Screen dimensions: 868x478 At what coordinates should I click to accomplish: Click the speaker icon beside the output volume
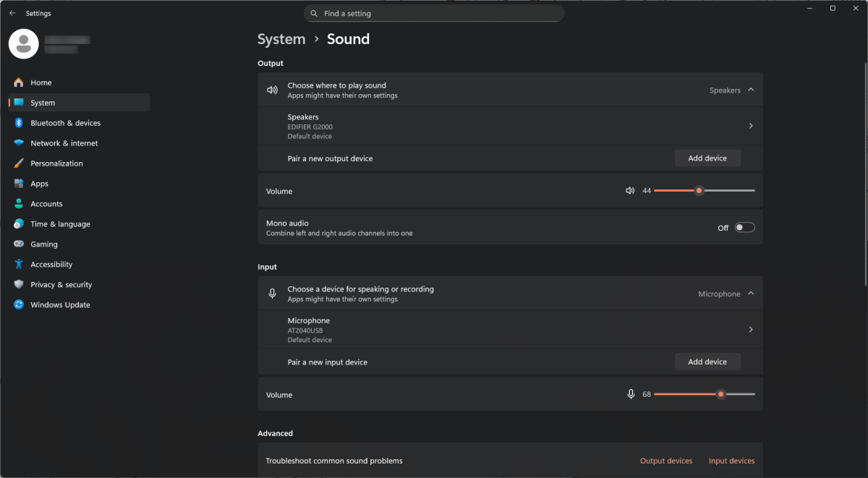(629, 190)
